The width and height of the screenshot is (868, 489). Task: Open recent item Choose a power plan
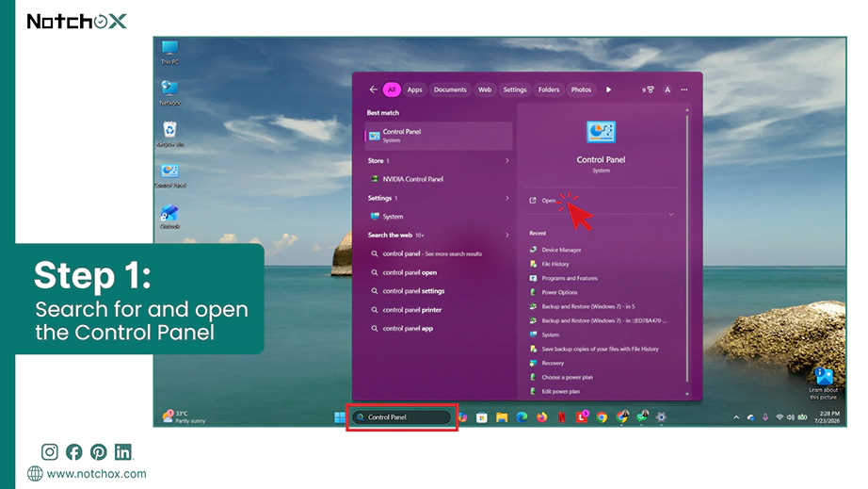567,377
